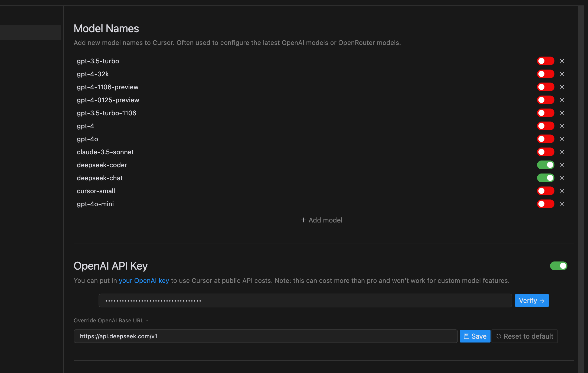This screenshot has width=588, height=373.
Task: Enable the gpt-4-32k toggle
Action: [x=545, y=74]
